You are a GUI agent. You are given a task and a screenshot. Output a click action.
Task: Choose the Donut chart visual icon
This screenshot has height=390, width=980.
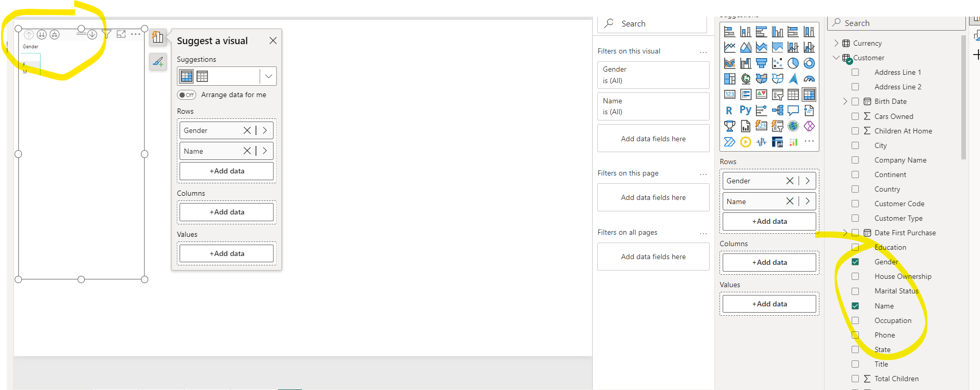coord(809,63)
